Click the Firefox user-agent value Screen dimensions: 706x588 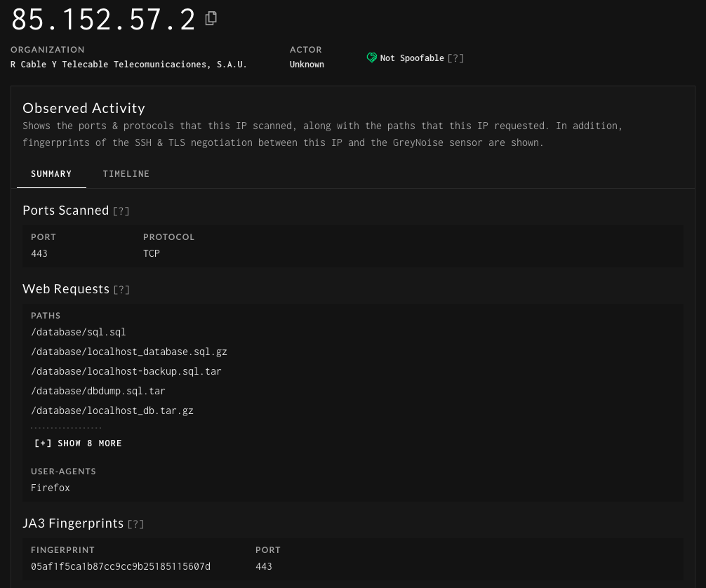[x=51, y=488]
